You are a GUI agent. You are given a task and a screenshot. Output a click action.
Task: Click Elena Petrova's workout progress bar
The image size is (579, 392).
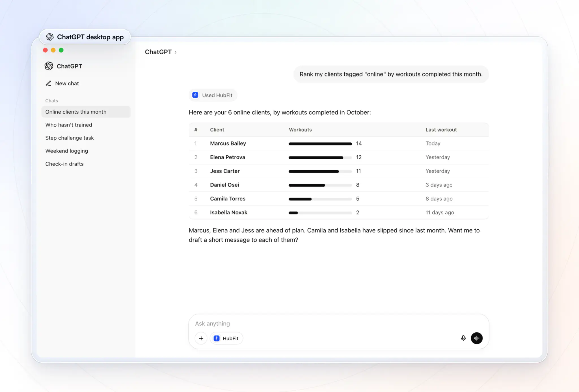point(320,158)
